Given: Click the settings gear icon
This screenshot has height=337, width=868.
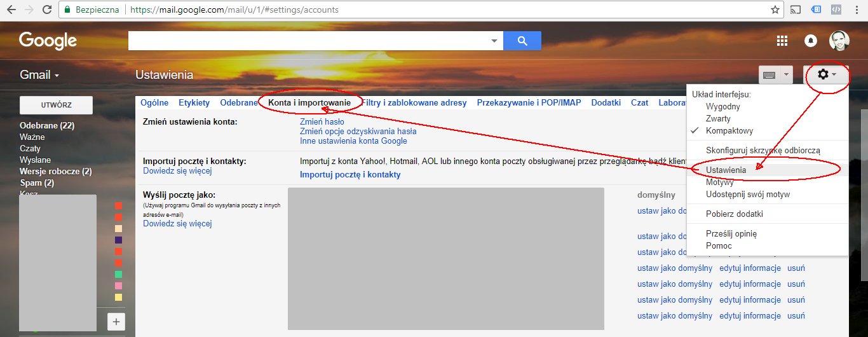Looking at the screenshot, I should [x=823, y=74].
